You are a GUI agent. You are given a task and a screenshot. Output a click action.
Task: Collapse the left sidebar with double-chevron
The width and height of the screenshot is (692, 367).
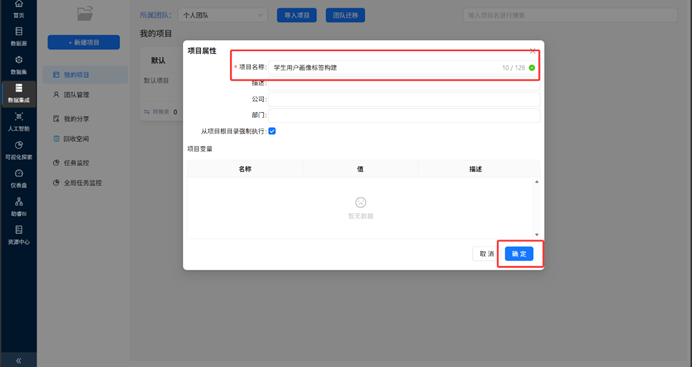pos(19,360)
